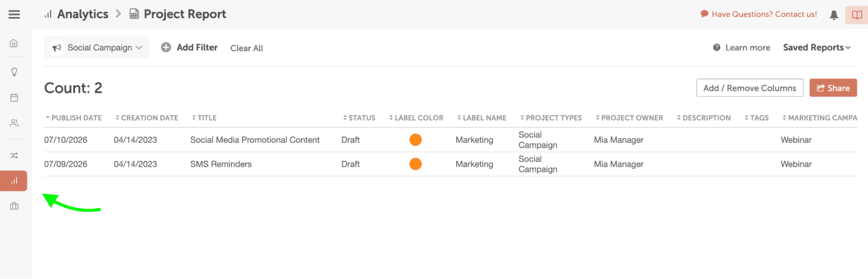
Task: Open the Ideas lightbulb sidebar icon
Action: (14, 72)
